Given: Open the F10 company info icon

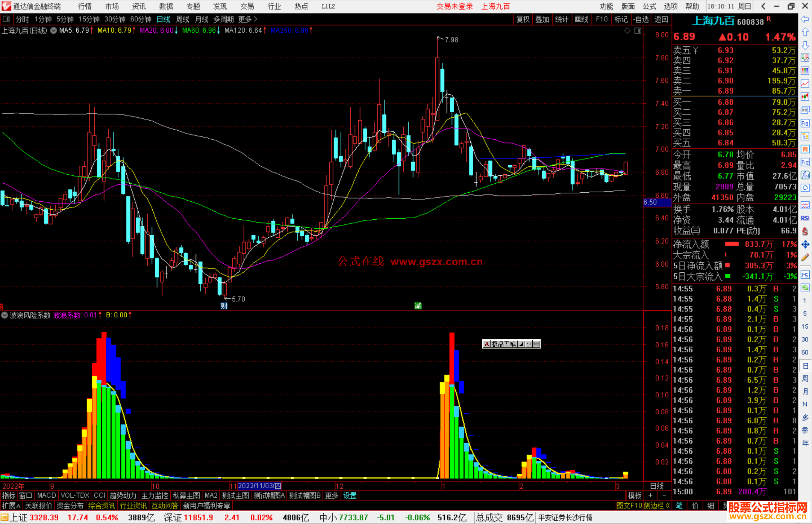Looking at the screenshot, I should pos(805,124).
